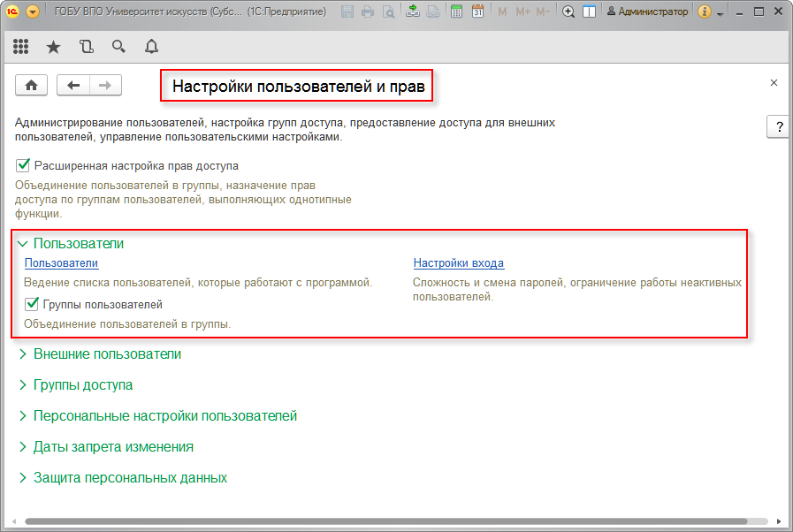The width and height of the screenshot is (793, 532).
Task: Click the scrollbar left arrow
Action: (x=13, y=521)
